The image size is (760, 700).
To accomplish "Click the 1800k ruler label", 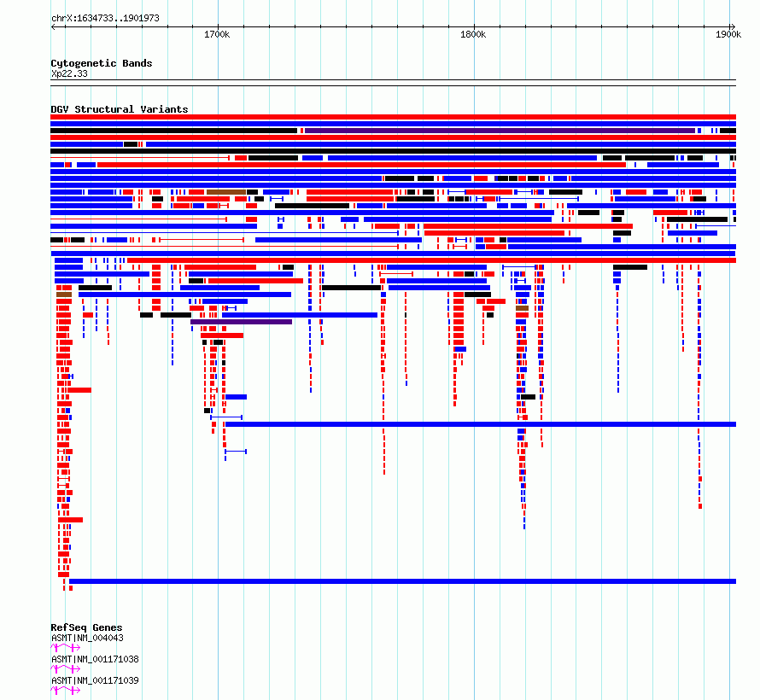I will coord(473,34).
